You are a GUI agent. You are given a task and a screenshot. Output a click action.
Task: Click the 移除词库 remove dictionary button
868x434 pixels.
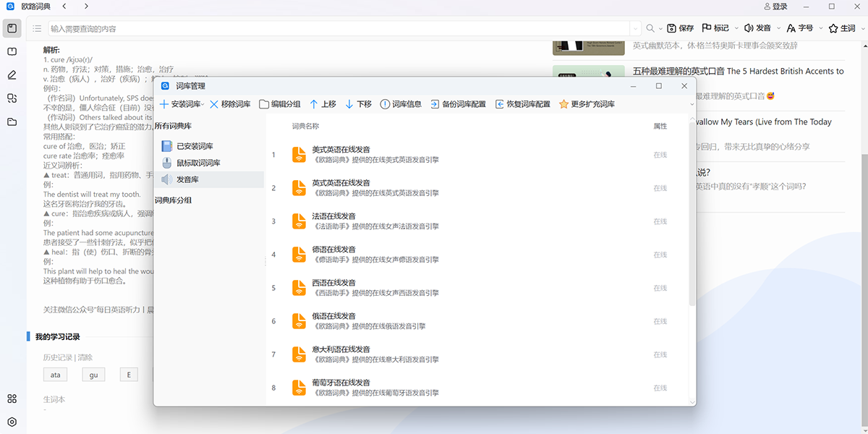(230, 104)
